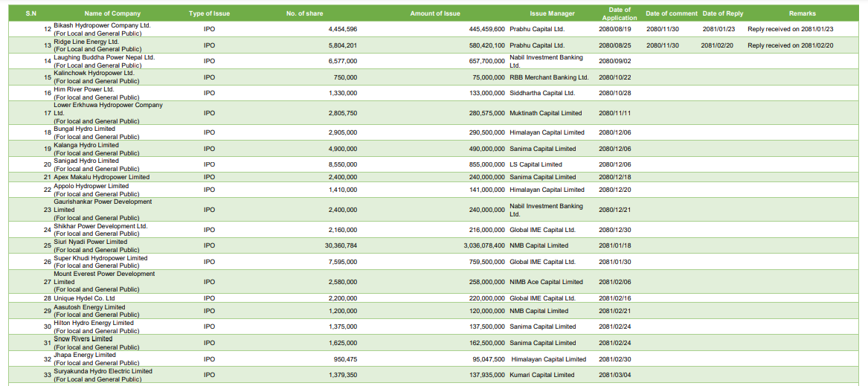Click reply date 2081/02/20
Viewport: 868px width, 386px height.
[718, 45]
